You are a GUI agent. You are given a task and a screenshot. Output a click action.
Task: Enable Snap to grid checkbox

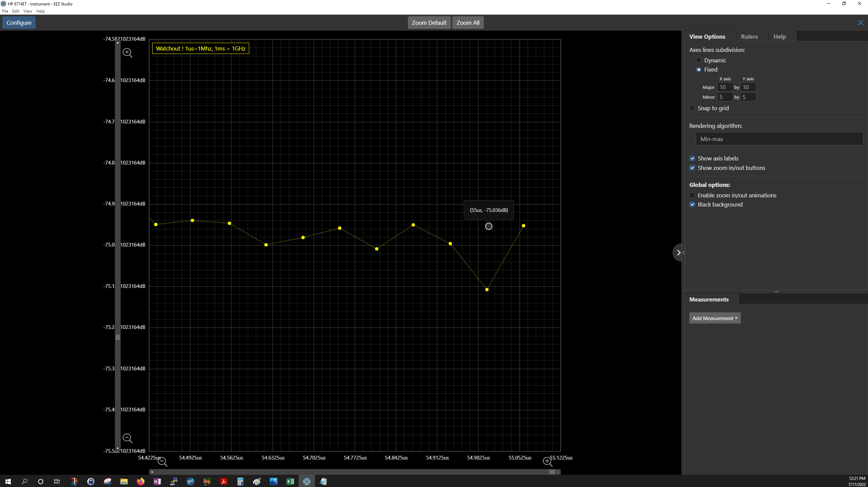pyautogui.click(x=692, y=108)
